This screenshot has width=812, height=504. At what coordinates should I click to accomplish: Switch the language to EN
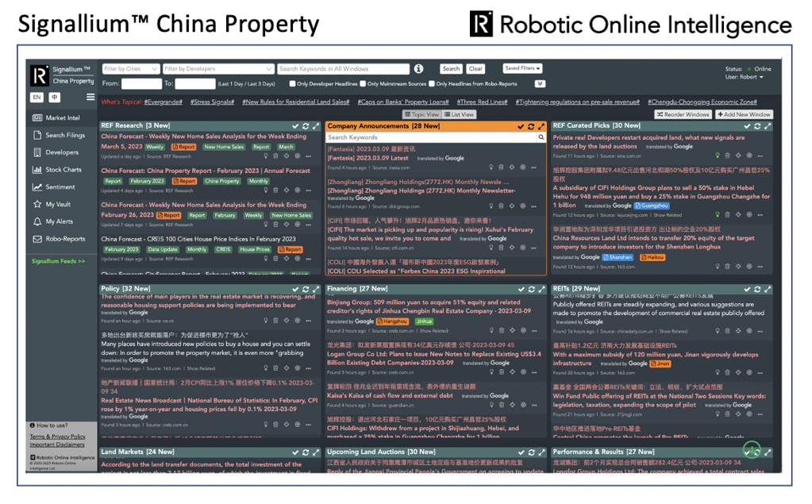(37, 97)
